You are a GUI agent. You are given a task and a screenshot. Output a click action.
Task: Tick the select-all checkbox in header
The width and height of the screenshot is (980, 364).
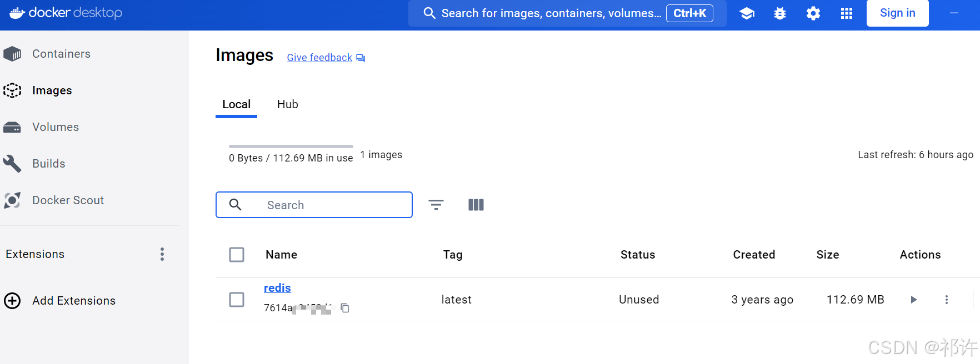click(237, 255)
